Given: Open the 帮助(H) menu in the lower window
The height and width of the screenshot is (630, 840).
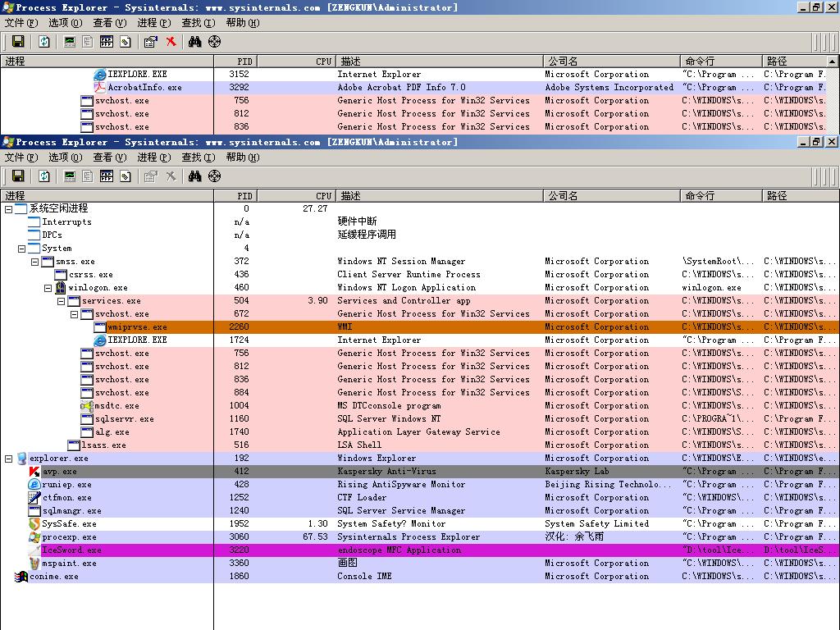Looking at the screenshot, I should point(242,157).
